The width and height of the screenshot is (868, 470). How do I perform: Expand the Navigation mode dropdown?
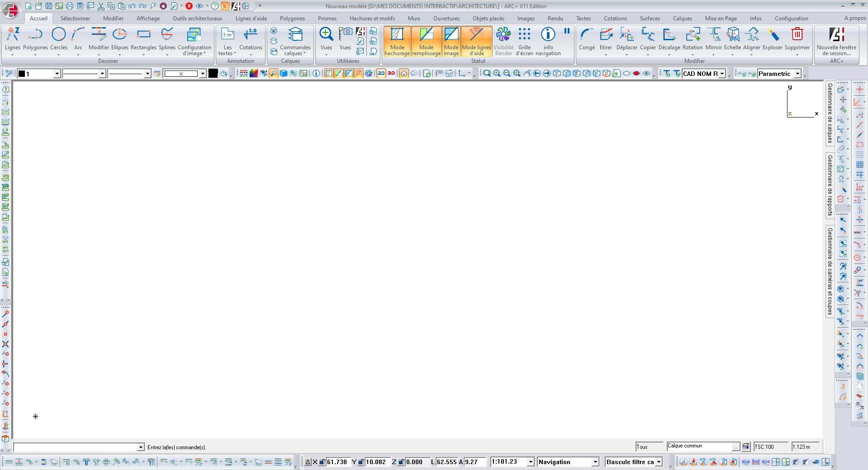tap(595, 462)
